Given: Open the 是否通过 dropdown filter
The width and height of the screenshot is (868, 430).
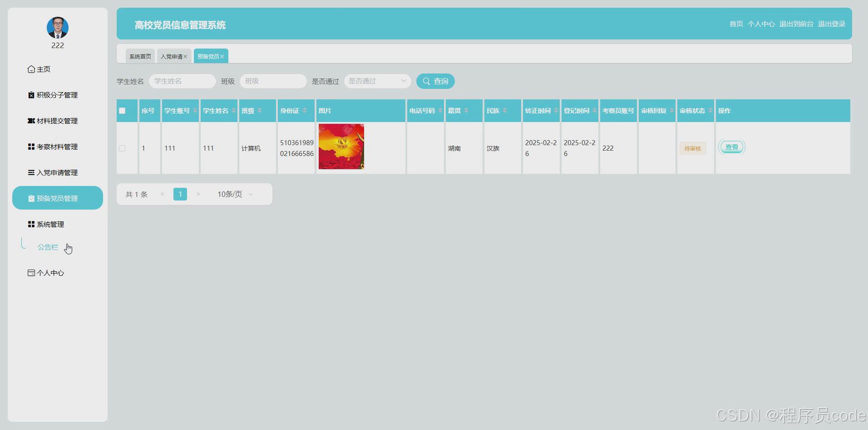Looking at the screenshot, I should click(378, 81).
